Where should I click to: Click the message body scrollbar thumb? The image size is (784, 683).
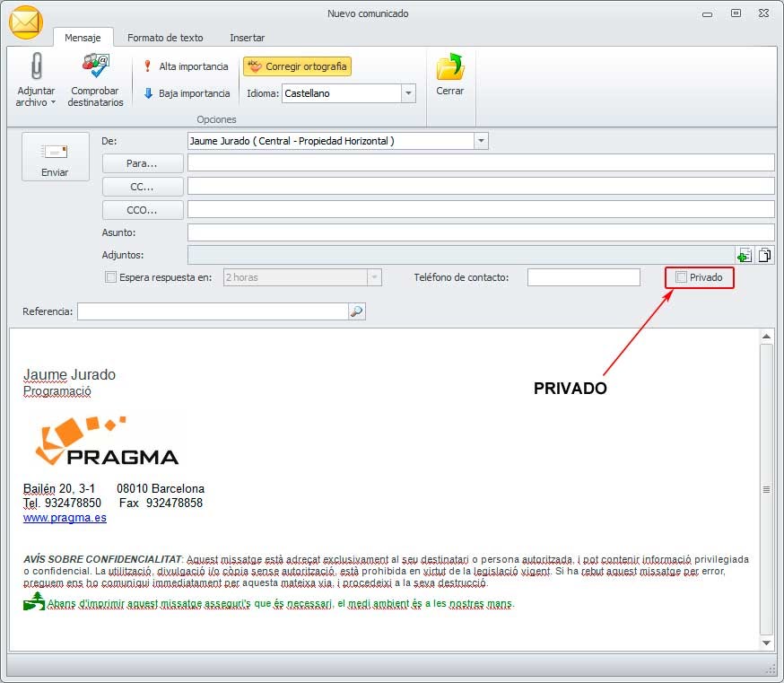tap(766, 489)
